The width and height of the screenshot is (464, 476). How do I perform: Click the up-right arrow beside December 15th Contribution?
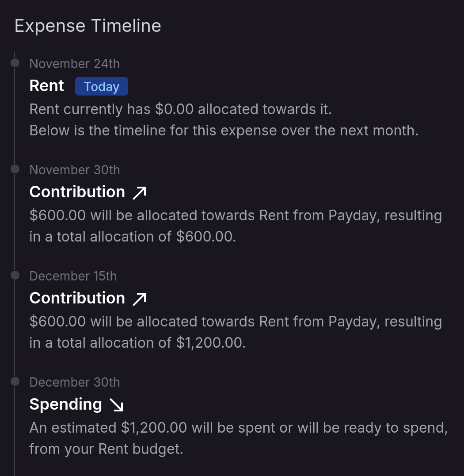point(139,299)
